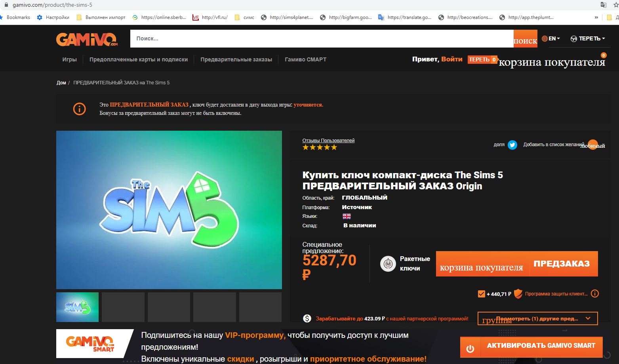Click the orange info circle in preorder notice
Screen dimensions: 619x364
[80, 109]
